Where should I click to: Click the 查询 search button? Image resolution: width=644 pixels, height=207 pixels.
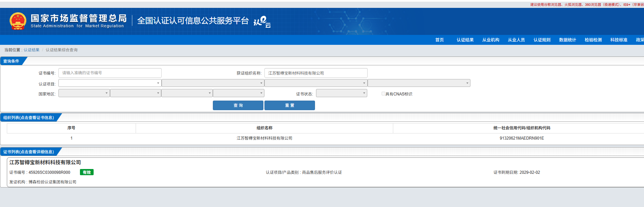(x=238, y=105)
